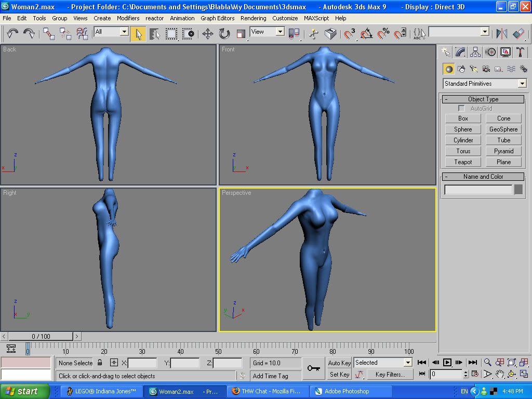
Task: Click the object color swatch
Action: [x=518, y=189]
